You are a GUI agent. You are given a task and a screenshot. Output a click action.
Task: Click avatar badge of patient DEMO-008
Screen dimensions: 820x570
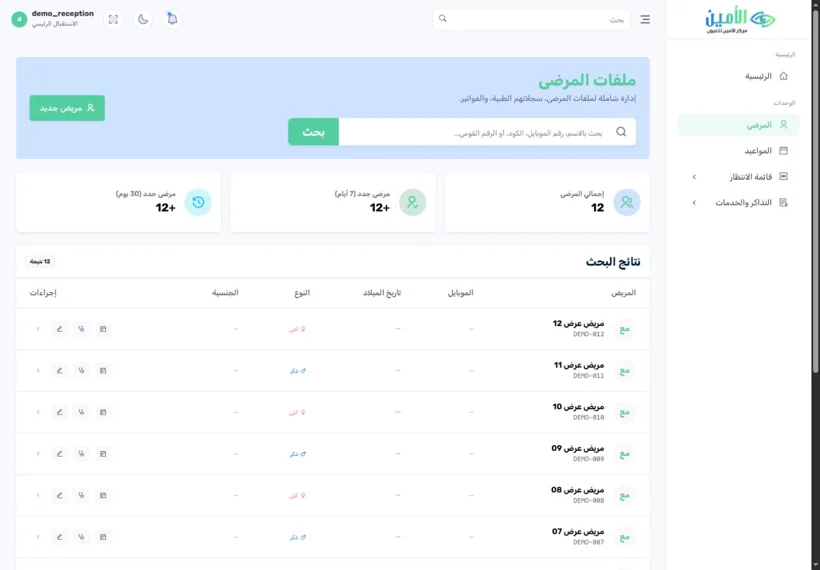point(624,495)
